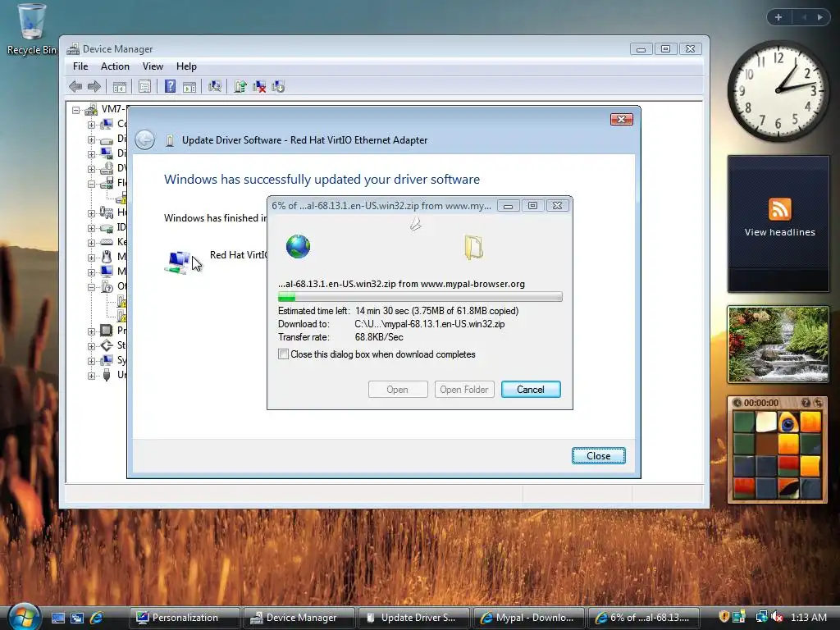Open the Help menu in Device Manager
This screenshot has width=840, height=630.
click(x=186, y=66)
